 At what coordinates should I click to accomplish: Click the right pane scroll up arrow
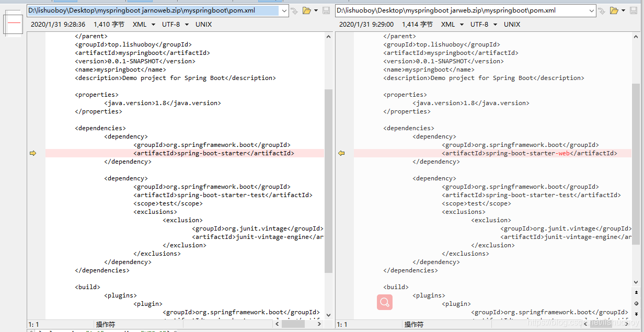pos(636,37)
